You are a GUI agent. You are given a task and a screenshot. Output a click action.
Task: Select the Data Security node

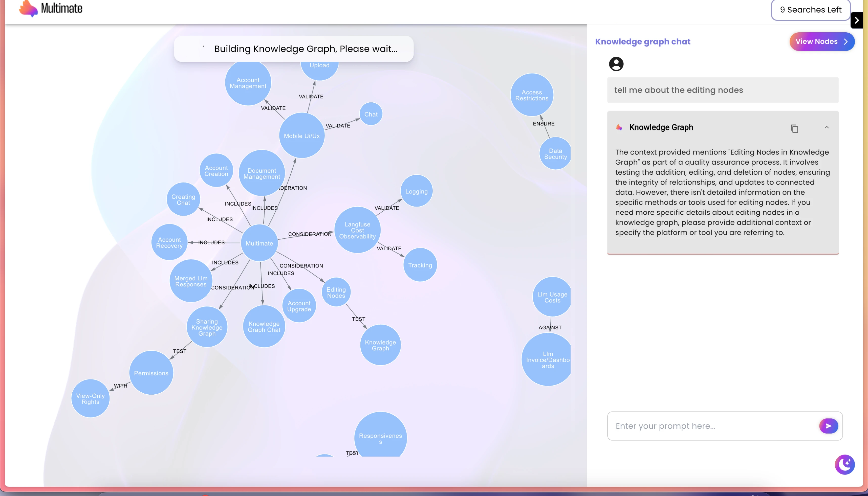click(x=555, y=154)
